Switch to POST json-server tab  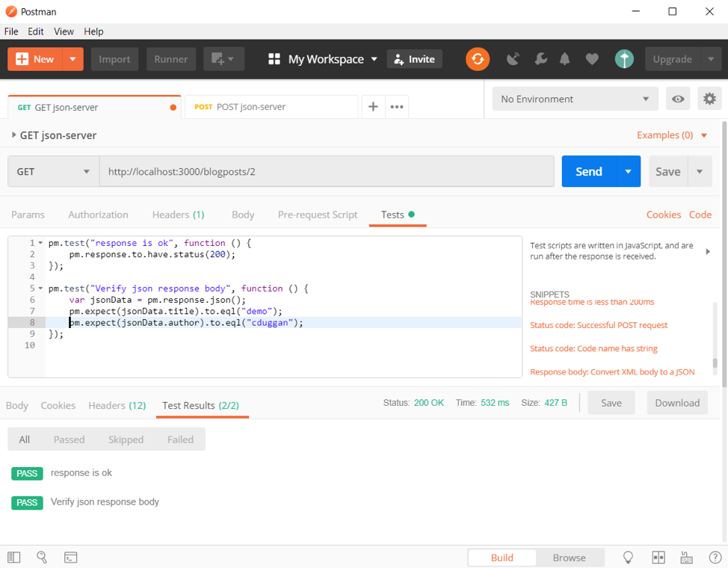(x=271, y=107)
